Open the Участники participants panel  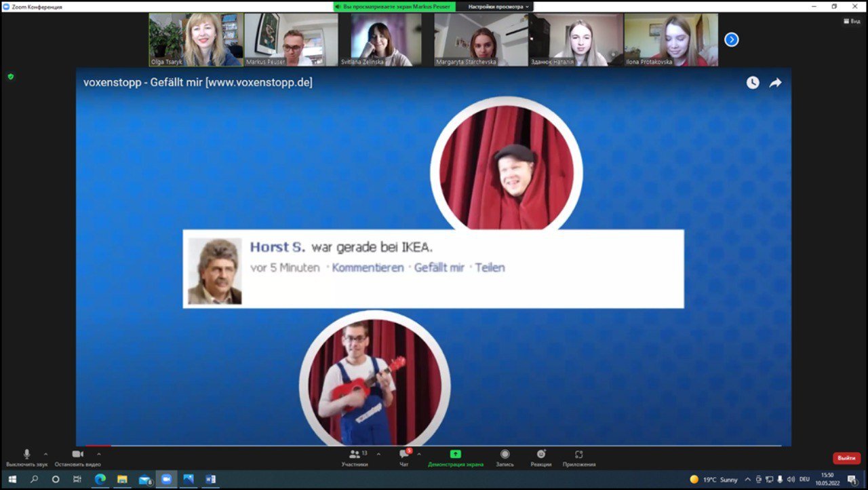click(355, 458)
